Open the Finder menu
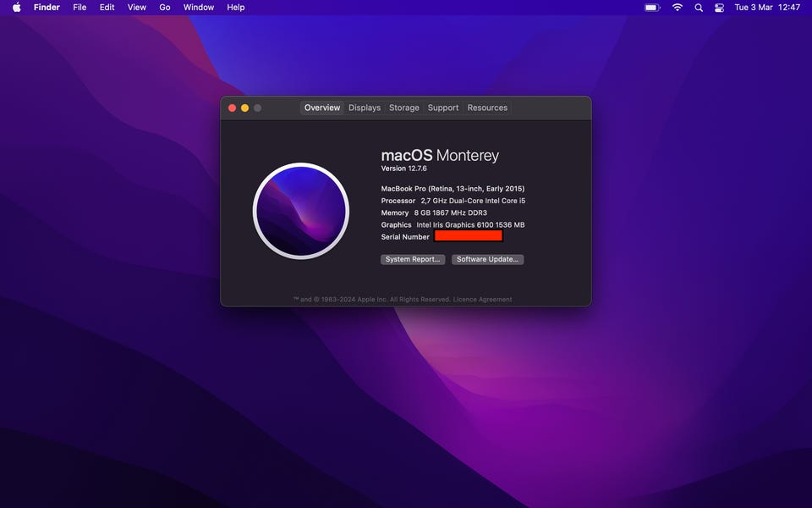This screenshot has width=812, height=508. click(47, 8)
